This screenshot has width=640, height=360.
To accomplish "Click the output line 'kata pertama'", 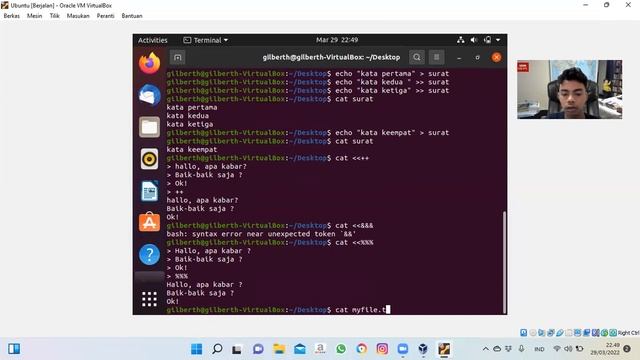I will (192, 107).
